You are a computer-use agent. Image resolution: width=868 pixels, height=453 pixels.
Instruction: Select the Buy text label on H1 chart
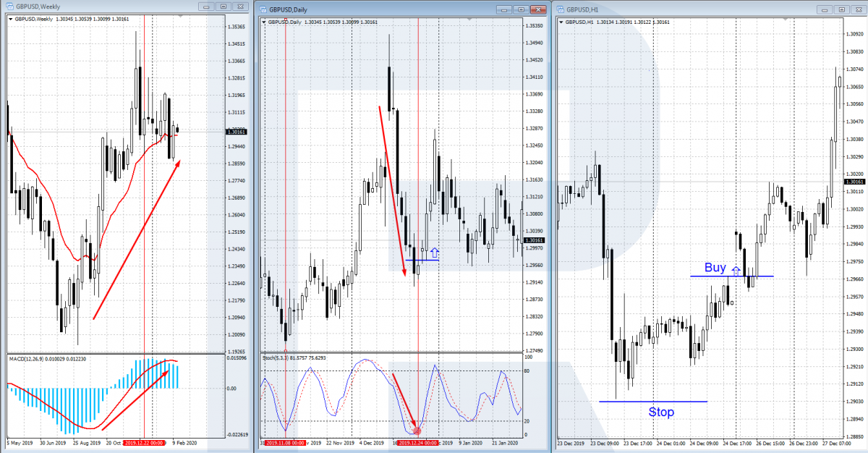coord(715,268)
